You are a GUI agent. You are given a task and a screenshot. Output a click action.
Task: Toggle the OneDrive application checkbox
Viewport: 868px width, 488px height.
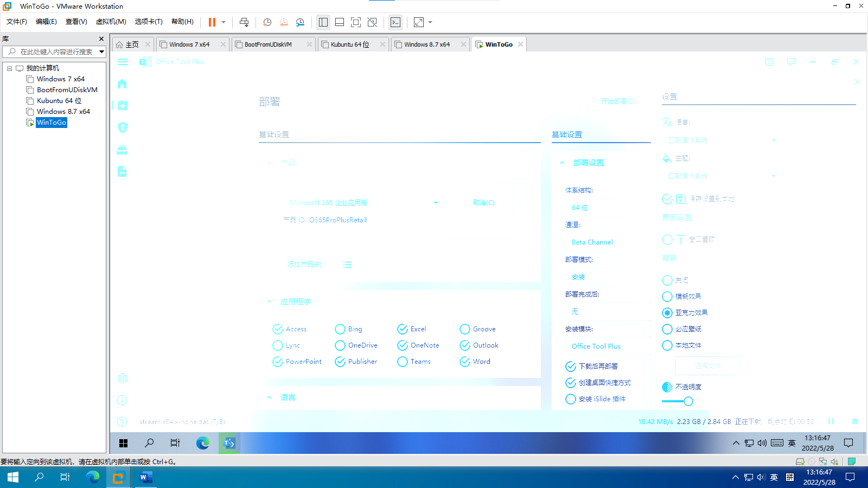pyautogui.click(x=340, y=345)
